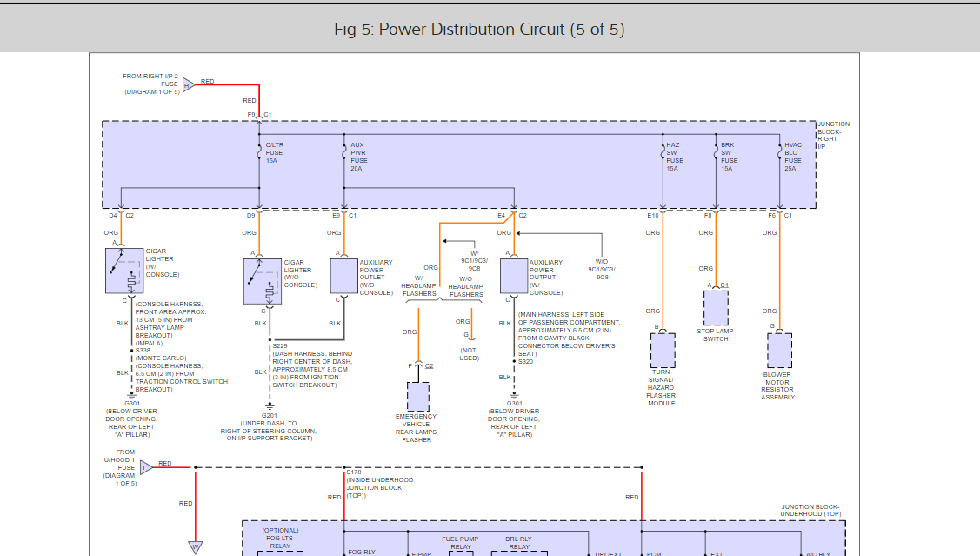Screen dimensions: 980x556
Task: Click the blower motor resistor assembly box
Action: tap(779, 351)
